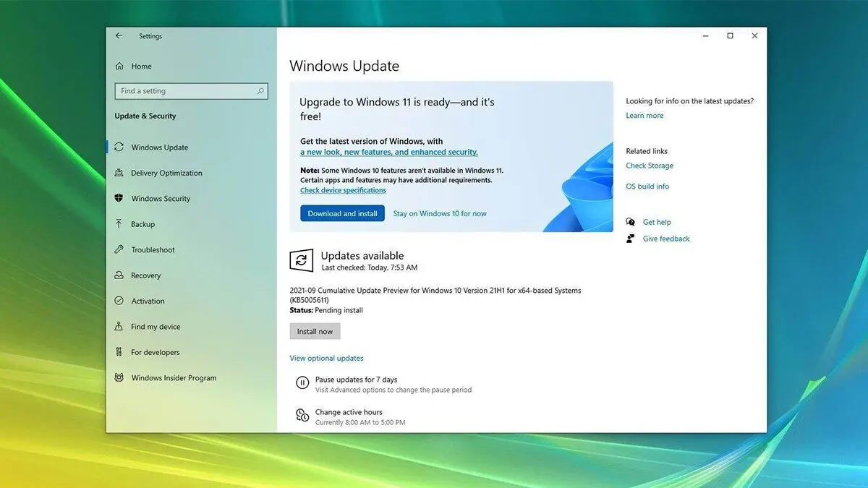Click the Give feedback link

[x=666, y=239]
